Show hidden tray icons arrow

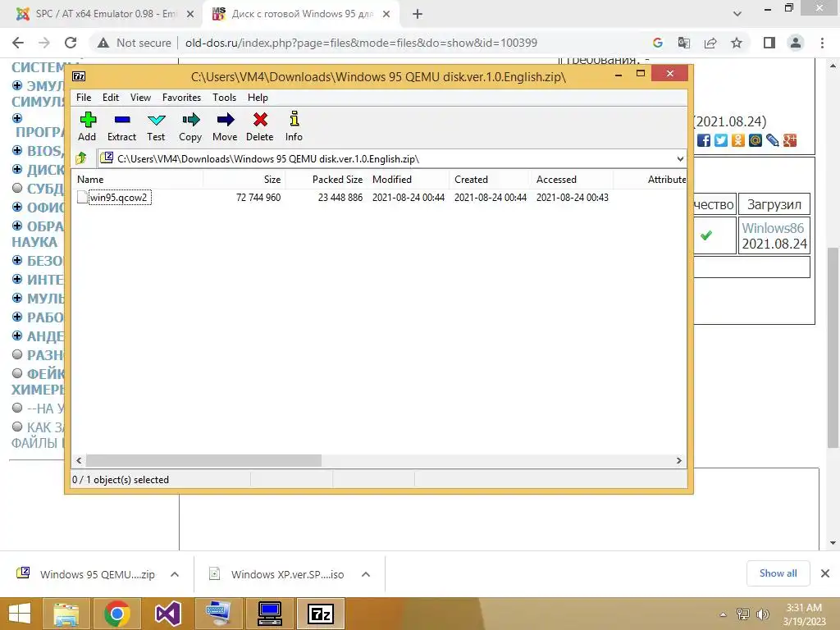(x=723, y=614)
